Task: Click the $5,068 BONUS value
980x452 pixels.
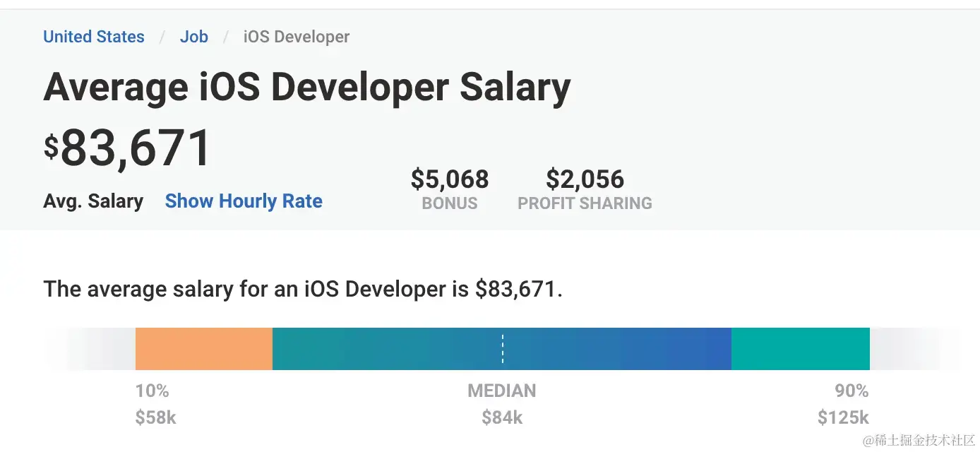Action: click(x=450, y=179)
